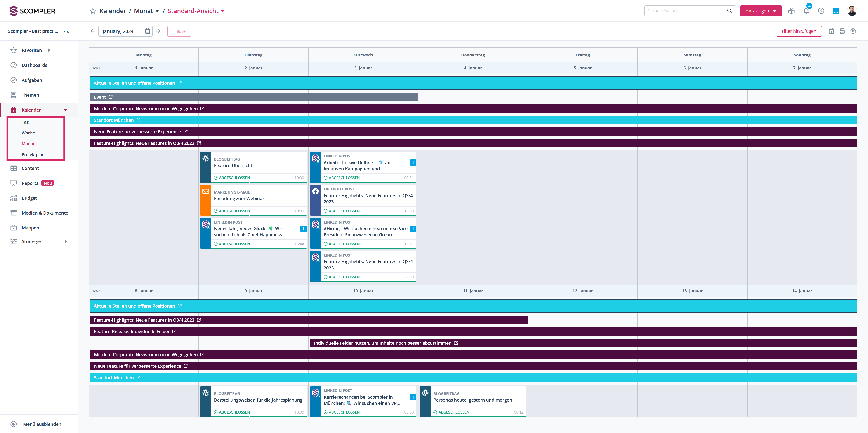This screenshot has width=868, height=433.
Task: Select Woche in the Kalender submenu
Action: (x=28, y=133)
